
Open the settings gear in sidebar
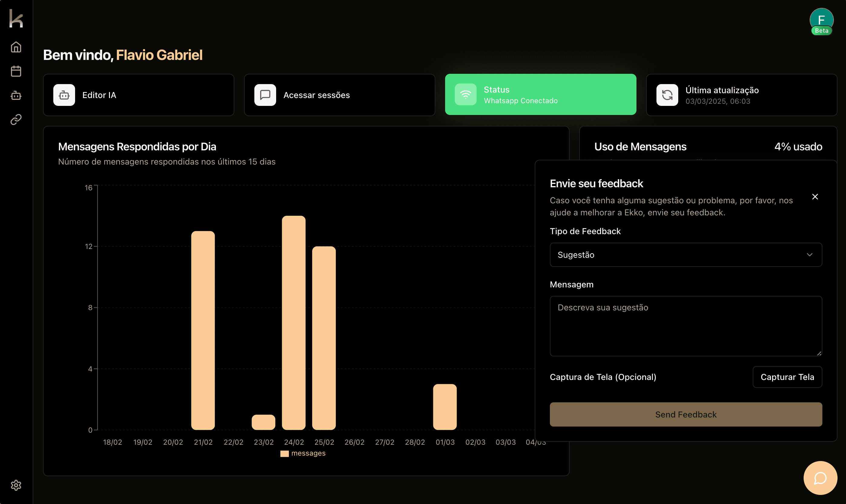click(x=16, y=485)
